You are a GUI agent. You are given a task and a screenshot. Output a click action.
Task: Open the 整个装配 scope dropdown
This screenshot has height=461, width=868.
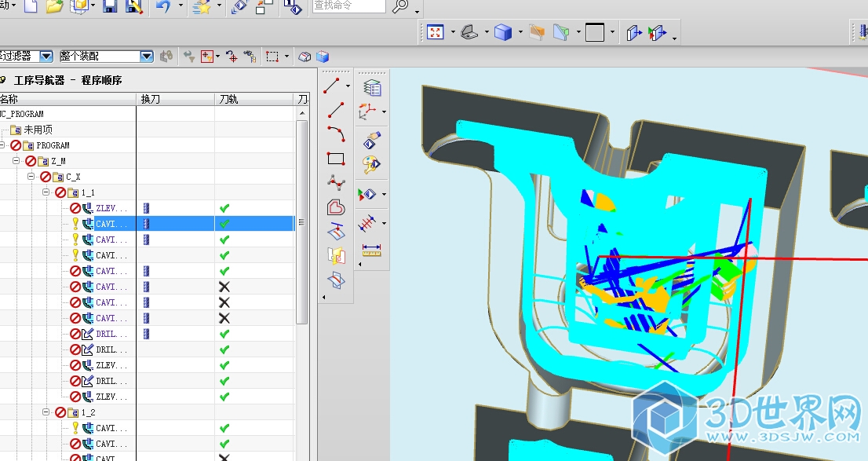pyautogui.click(x=146, y=56)
